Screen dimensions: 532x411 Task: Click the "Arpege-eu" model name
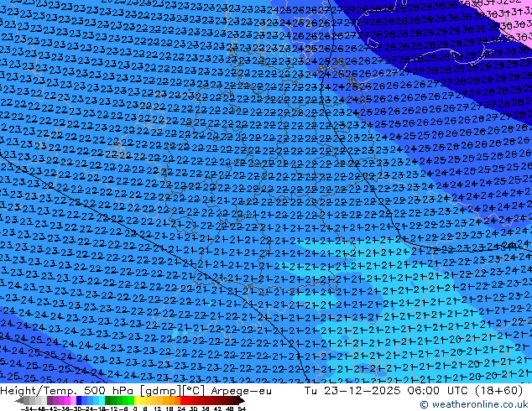241,391
